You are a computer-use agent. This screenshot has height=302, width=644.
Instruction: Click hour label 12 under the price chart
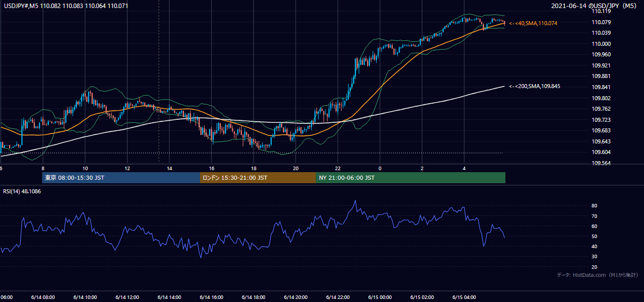[127, 169]
